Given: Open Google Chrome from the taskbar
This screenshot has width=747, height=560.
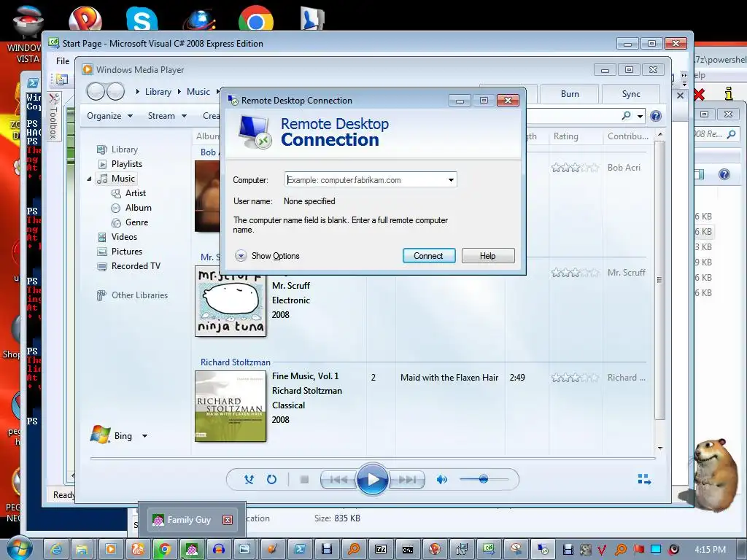Looking at the screenshot, I should (165, 550).
